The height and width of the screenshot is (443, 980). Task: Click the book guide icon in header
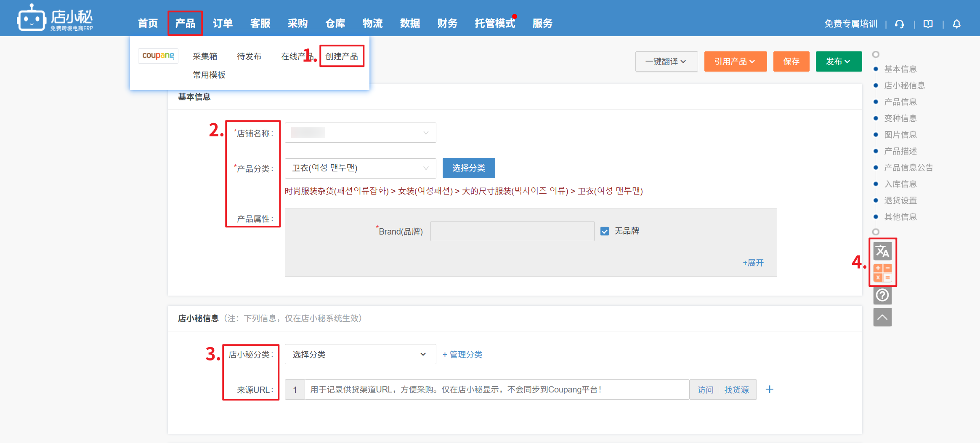(928, 24)
